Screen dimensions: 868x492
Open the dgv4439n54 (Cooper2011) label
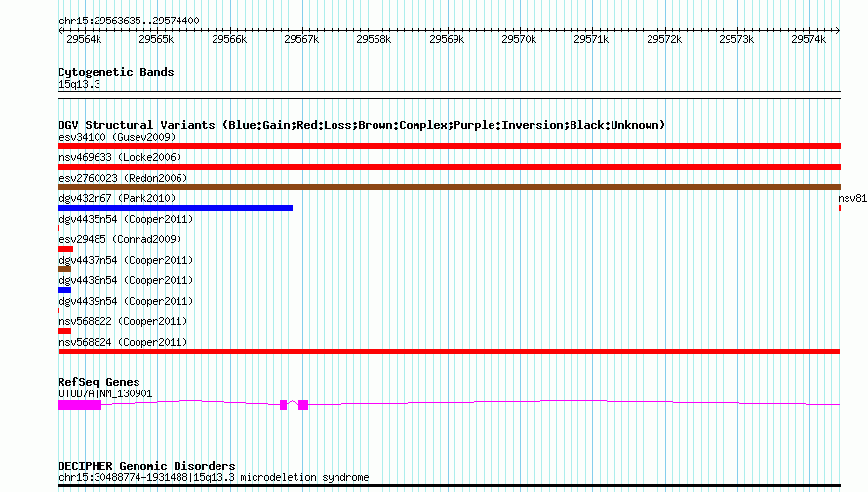tap(126, 301)
